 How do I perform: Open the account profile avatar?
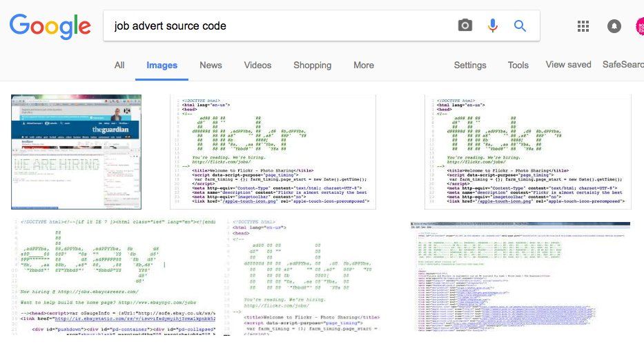tap(639, 26)
